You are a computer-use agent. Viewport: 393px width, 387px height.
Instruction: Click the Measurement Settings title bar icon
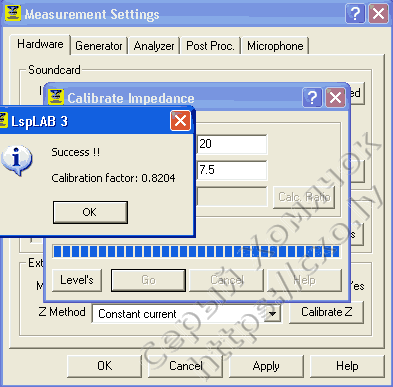13,13
